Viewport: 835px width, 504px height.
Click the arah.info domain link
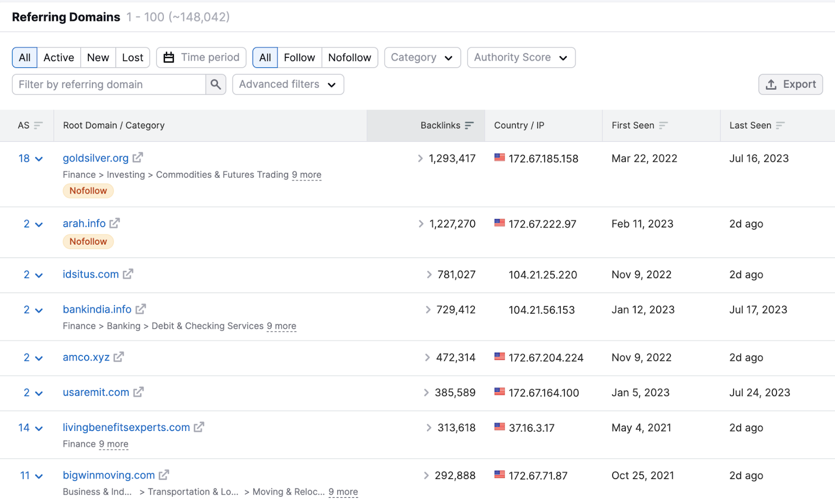[84, 223]
